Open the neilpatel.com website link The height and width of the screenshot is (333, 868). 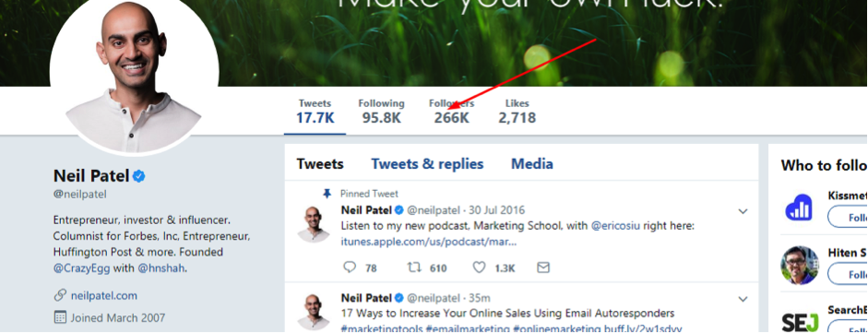104,295
